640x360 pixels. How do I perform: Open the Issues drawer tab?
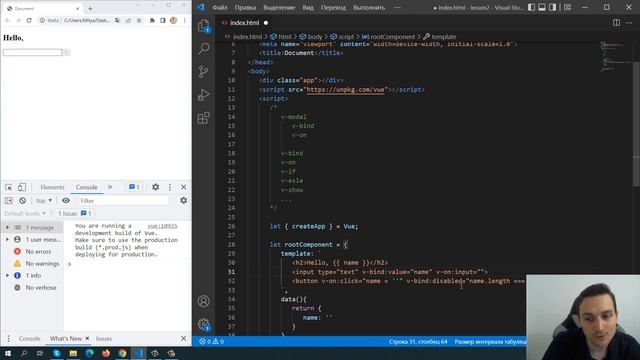[x=104, y=339]
